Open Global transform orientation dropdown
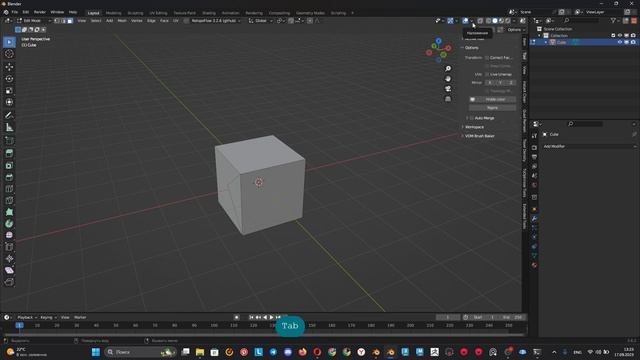This screenshot has height=360, width=640. click(x=260, y=20)
